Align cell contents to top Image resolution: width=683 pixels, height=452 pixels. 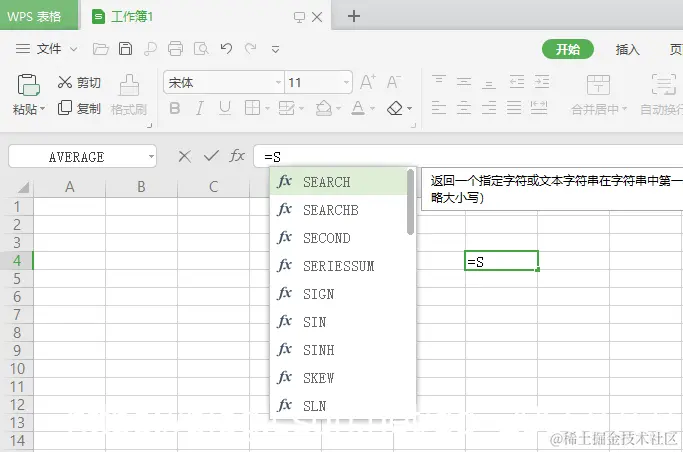(439, 81)
